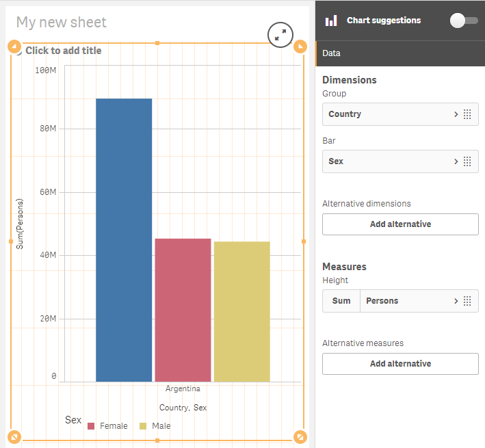Open the Data tab
485x448 pixels.
tap(332, 53)
